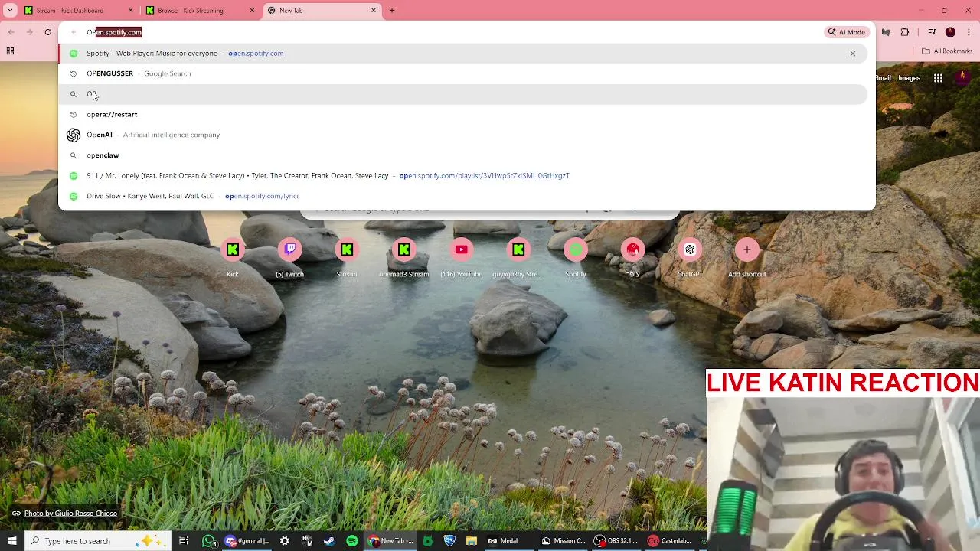The image size is (980, 551).
Task: Open the (116) YouTube shortcut
Action: click(x=461, y=257)
